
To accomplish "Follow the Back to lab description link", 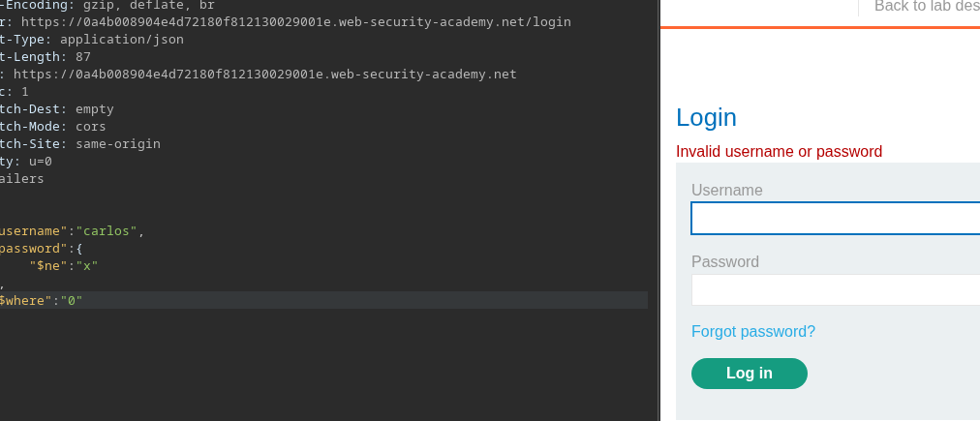I will click(926, 6).
